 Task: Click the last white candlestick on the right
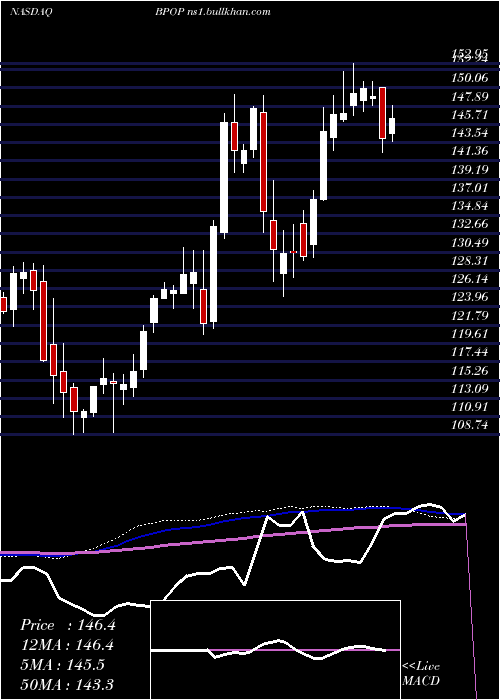(392, 126)
